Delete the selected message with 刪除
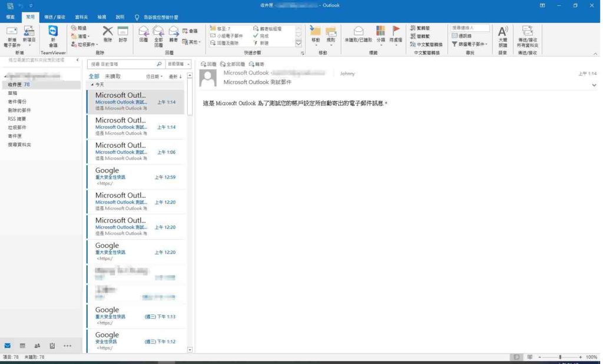This screenshot has height=364, width=603. pyautogui.click(x=108, y=34)
